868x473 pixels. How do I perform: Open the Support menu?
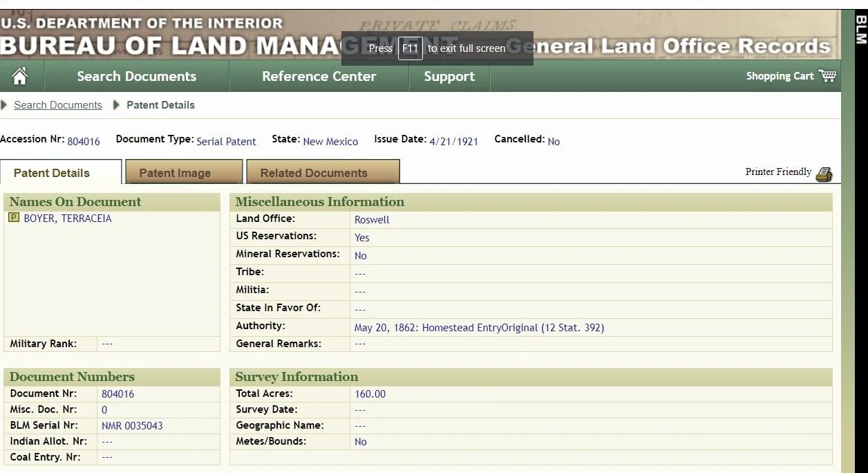point(449,76)
